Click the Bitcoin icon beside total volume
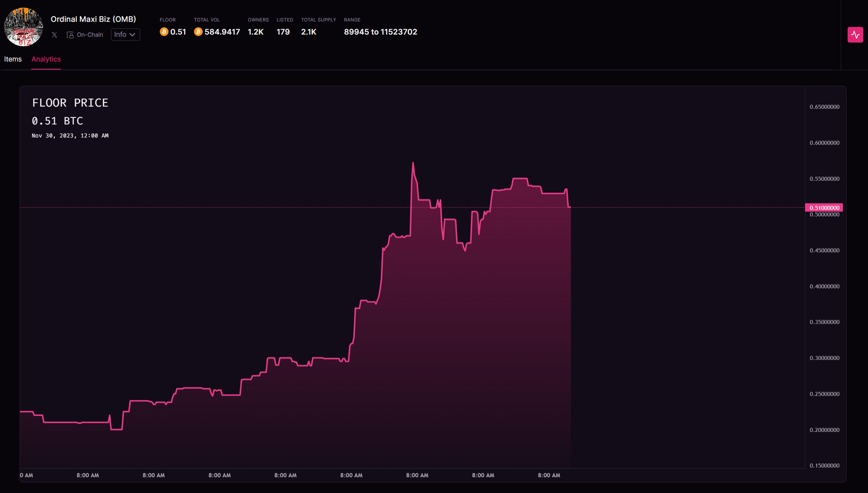 pyautogui.click(x=198, y=32)
